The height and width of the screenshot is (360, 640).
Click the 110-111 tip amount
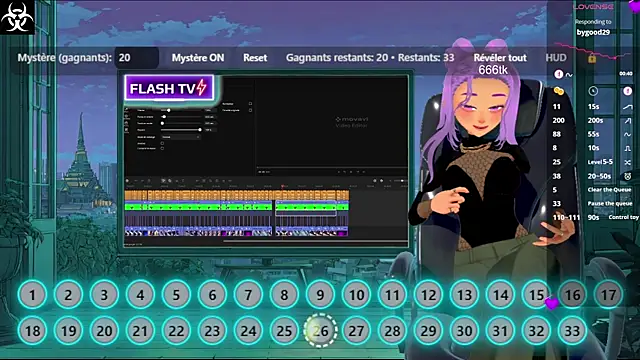(566, 218)
